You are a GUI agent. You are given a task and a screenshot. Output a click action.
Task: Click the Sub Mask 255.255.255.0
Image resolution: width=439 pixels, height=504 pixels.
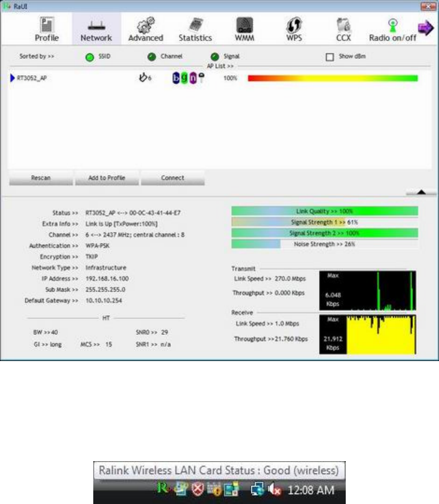[x=105, y=290]
